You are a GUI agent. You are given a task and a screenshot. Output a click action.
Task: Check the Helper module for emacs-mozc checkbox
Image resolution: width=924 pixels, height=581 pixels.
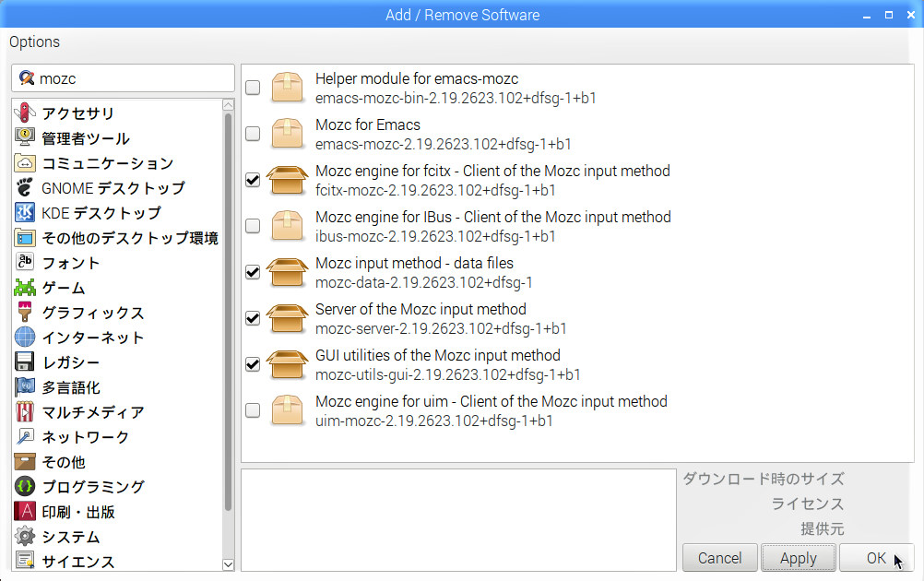coord(253,88)
